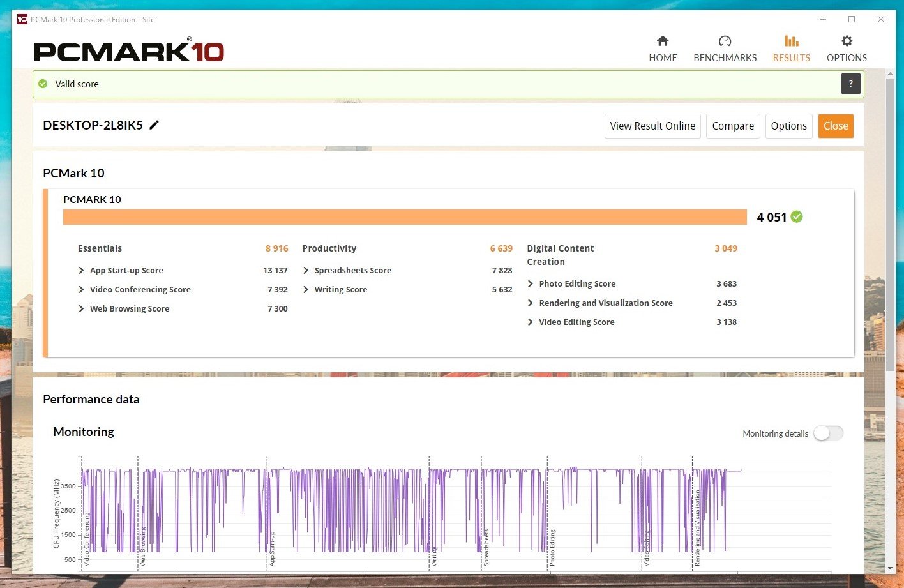Click the Spreadsheets value 7 828

point(502,271)
